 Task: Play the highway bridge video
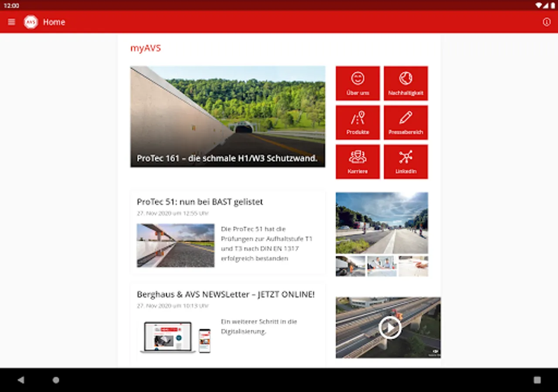coord(390,328)
